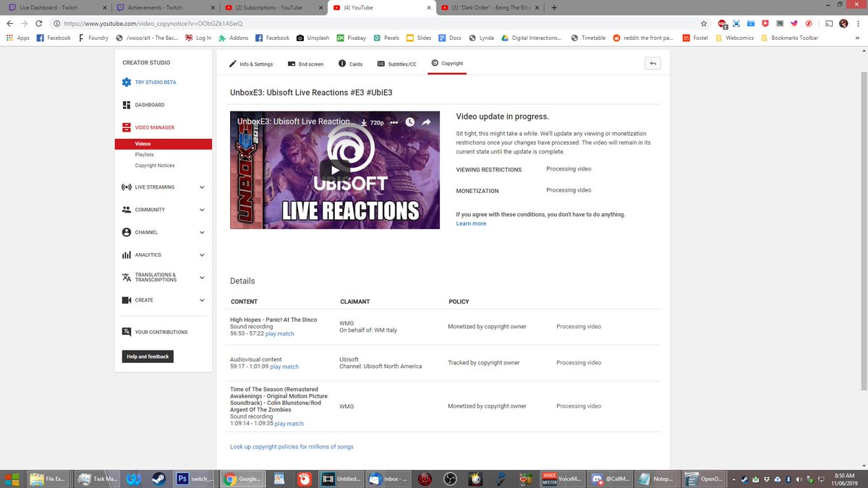Click play match for High Hopes claim
The width and height of the screenshot is (868, 488).
(280, 334)
